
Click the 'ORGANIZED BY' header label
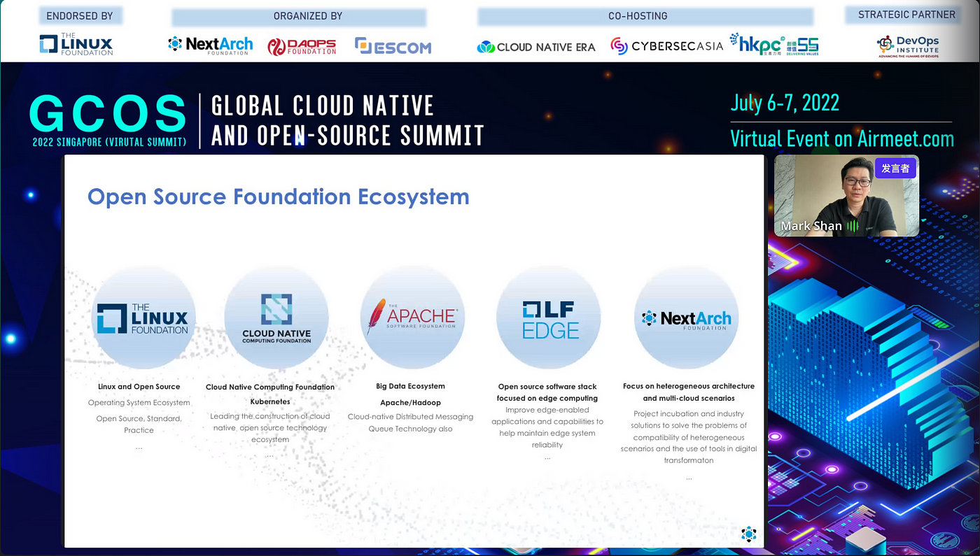pos(308,15)
